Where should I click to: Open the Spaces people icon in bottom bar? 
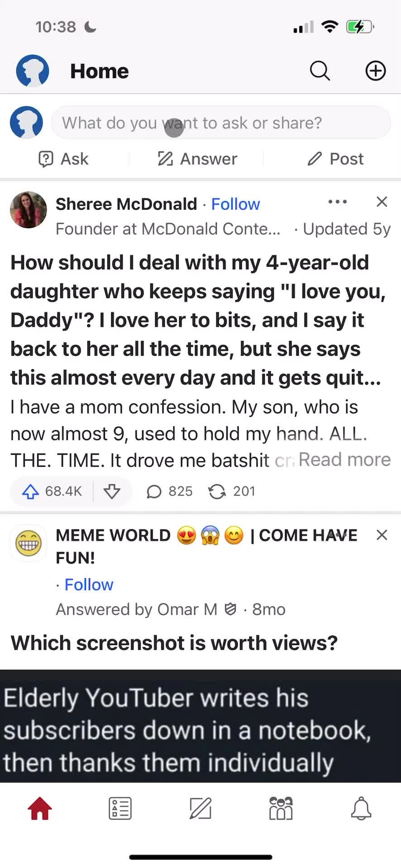281,809
